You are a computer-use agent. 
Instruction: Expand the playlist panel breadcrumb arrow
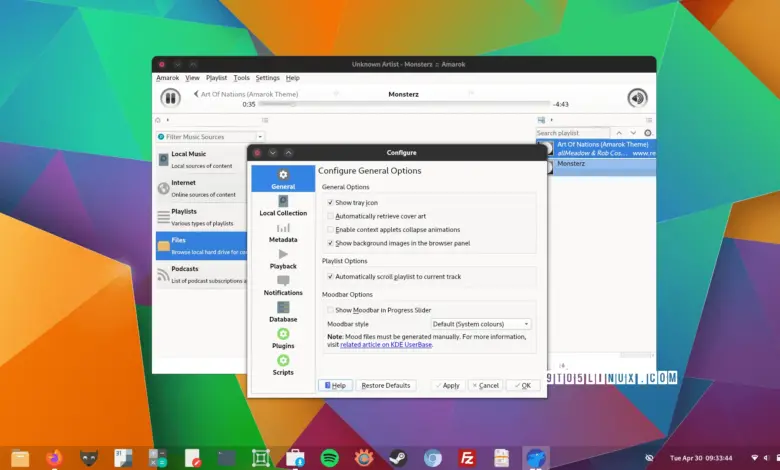click(x=551, y=120)
